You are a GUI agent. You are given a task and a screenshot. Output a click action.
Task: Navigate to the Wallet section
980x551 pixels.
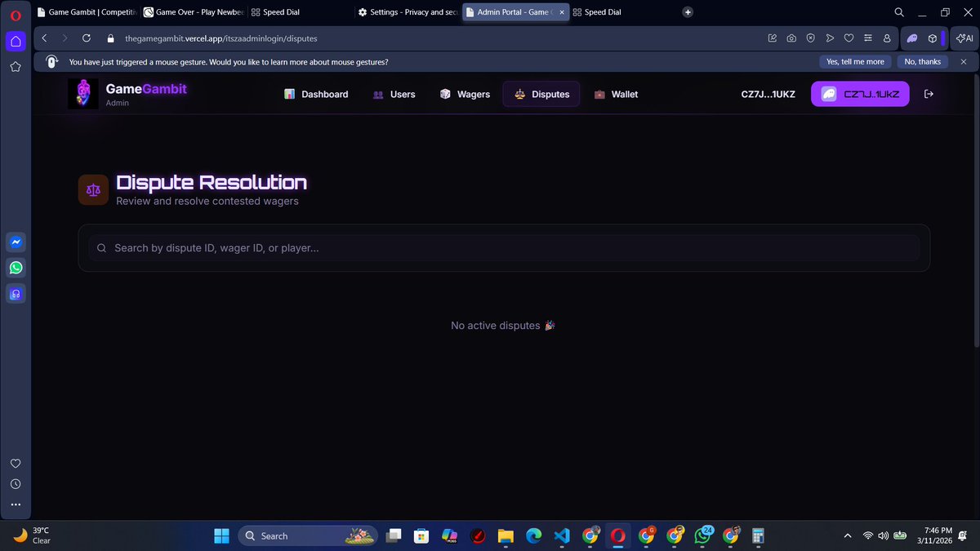[x=616, y=94]
